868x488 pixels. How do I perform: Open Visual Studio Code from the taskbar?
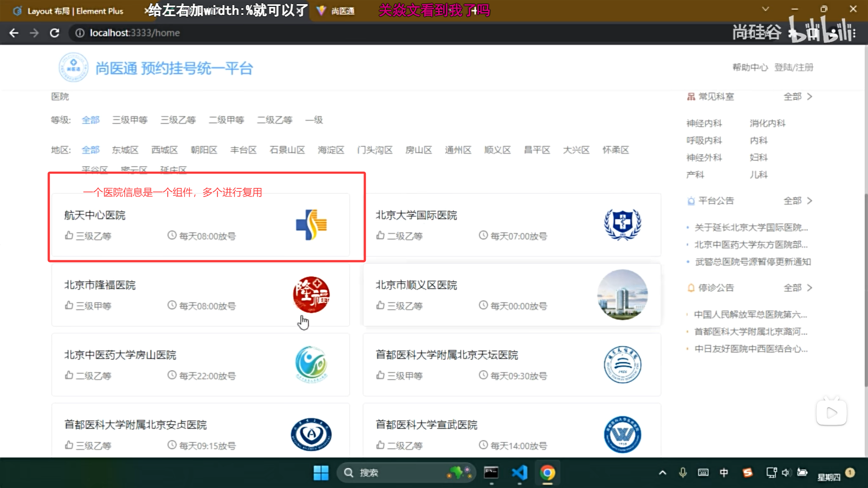click(519, 473)
